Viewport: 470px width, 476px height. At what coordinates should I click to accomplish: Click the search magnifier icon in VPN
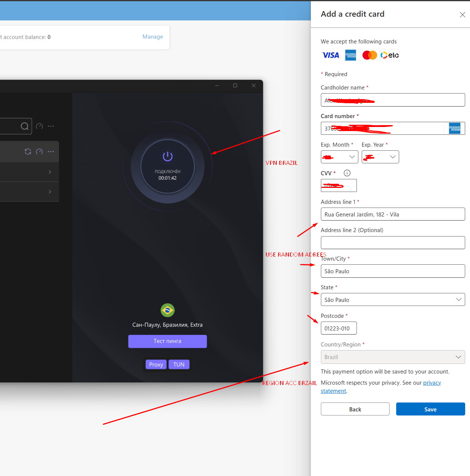[x=24, y=126]
